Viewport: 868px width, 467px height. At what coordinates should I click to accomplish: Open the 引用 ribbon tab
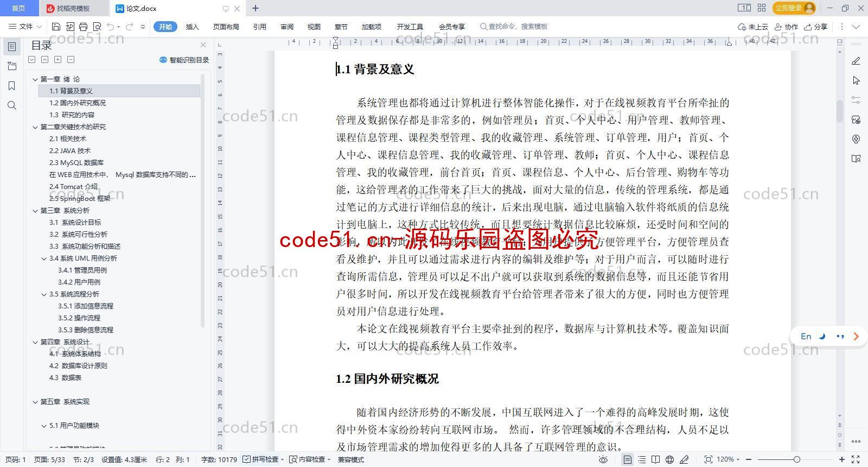pyautogui.click(x=260, y=27)
